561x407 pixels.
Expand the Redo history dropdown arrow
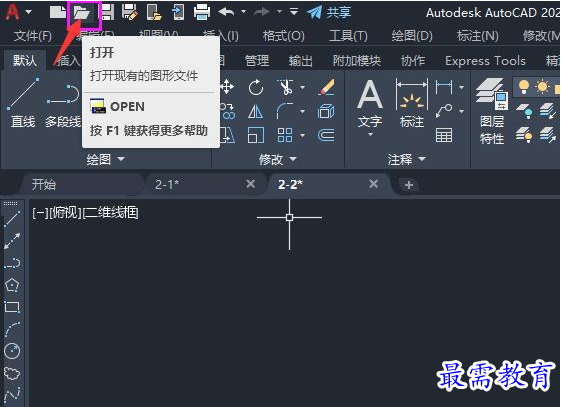pyautogui.click(x=279, y=12)
